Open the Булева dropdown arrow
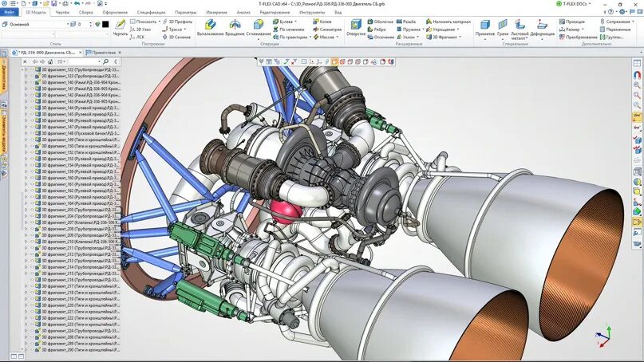This screenshot has width=644, height=362. click(296, 22)
